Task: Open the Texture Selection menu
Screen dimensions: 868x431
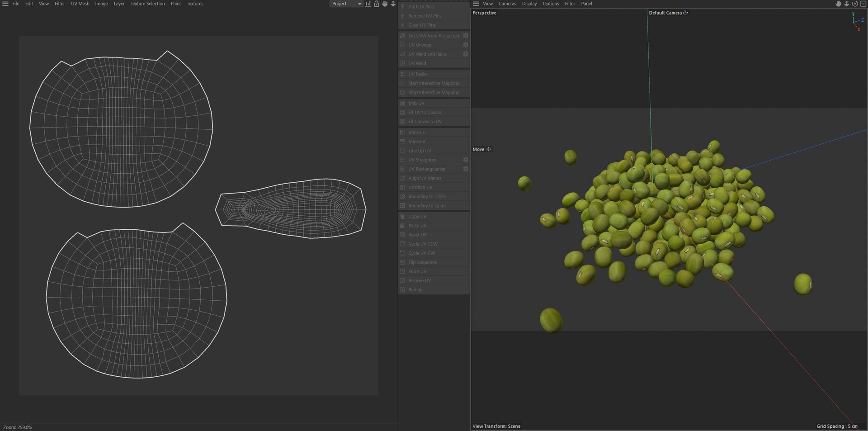Action: pos(147,4)
